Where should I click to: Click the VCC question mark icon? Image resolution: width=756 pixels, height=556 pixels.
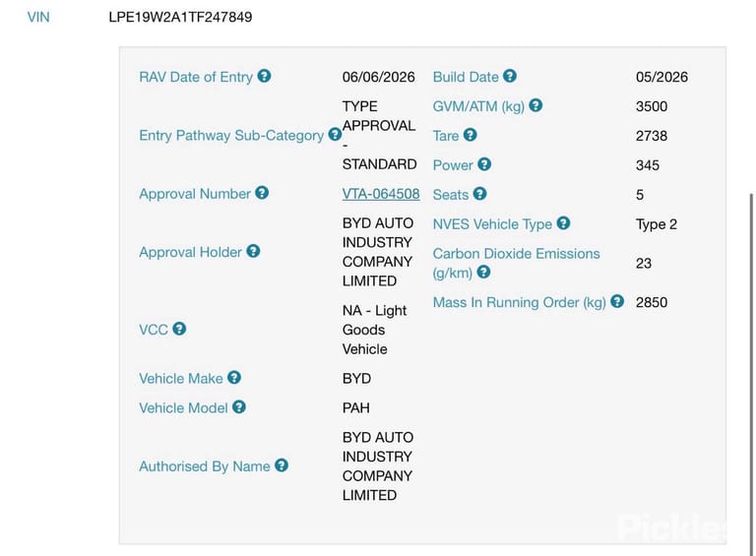(179, 329)
